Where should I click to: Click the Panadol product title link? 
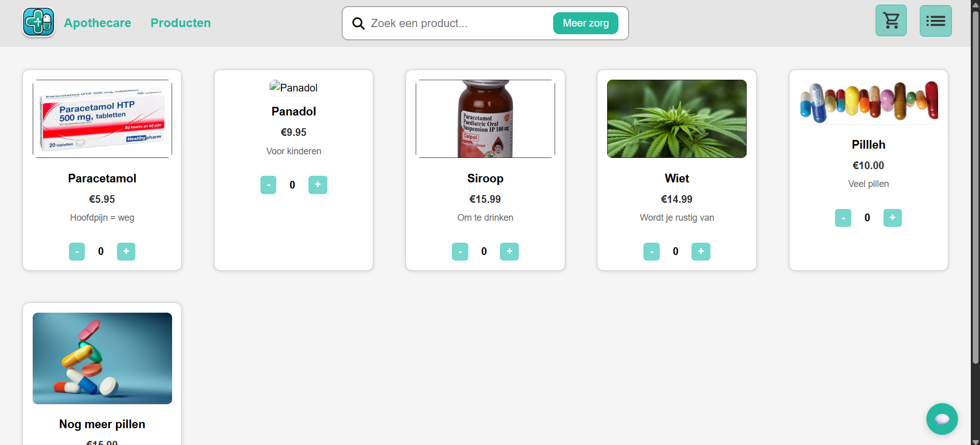tap(293, 111)
